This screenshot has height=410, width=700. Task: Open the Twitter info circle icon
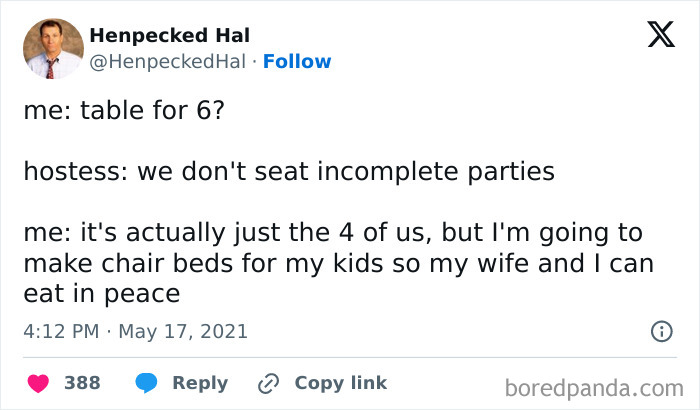(661, 330)
